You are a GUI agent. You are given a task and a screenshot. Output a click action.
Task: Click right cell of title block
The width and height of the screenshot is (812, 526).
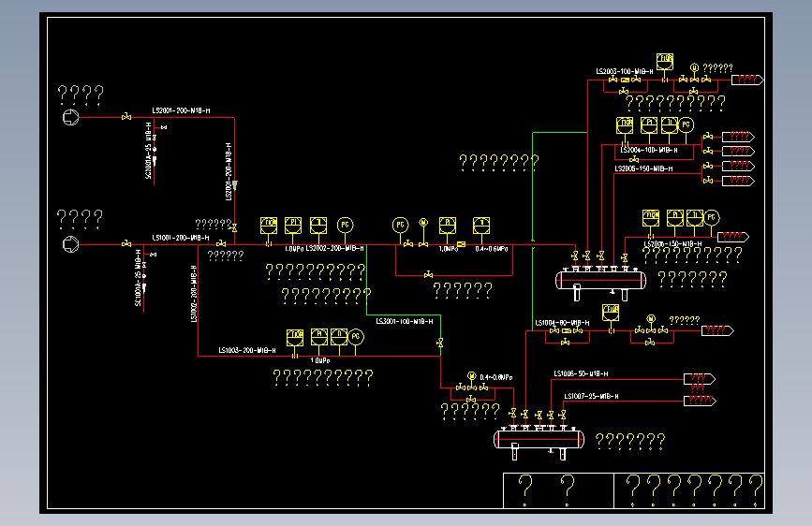(689, 490)
